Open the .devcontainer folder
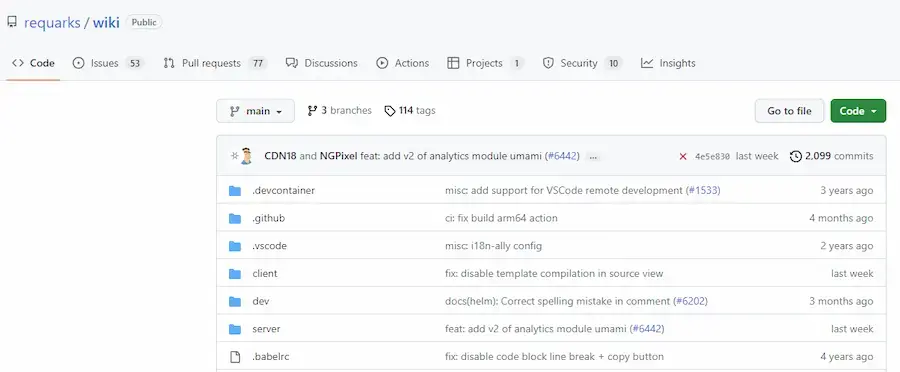 point(284,191)
